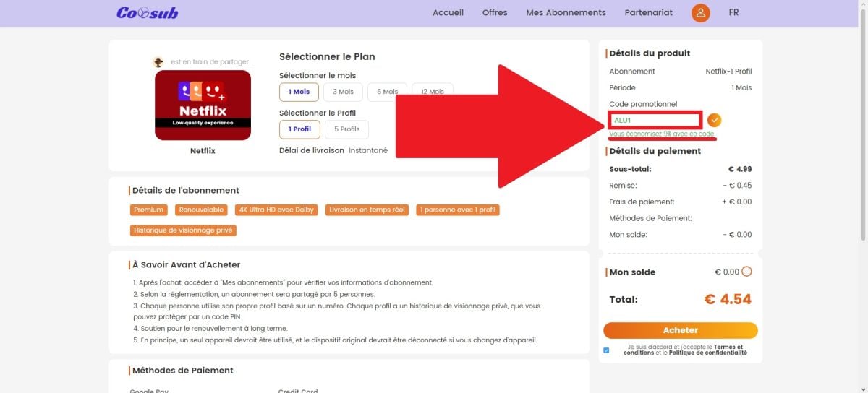
Task: Open the user account avatar icon
Action: click(700, 13)
